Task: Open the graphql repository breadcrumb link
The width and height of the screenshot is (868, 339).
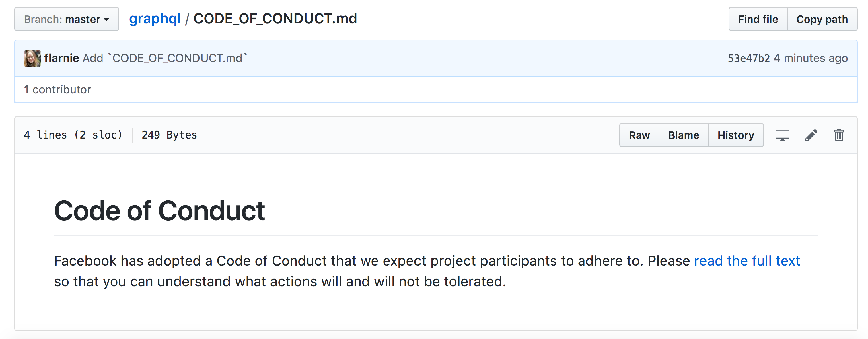Action: [155, 19]
